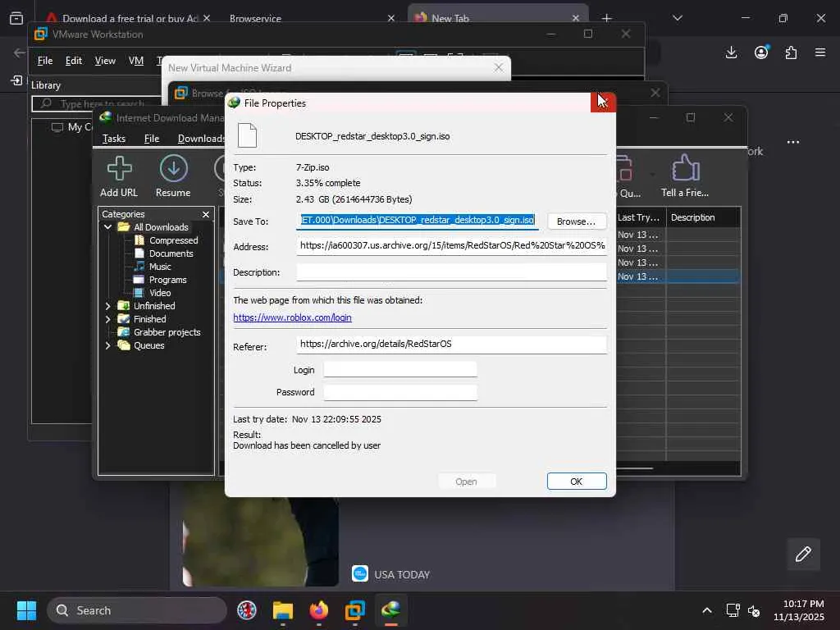The image size is (840, 630).
Task: Click the USA TODAY source label
Action: pos(402,574)
